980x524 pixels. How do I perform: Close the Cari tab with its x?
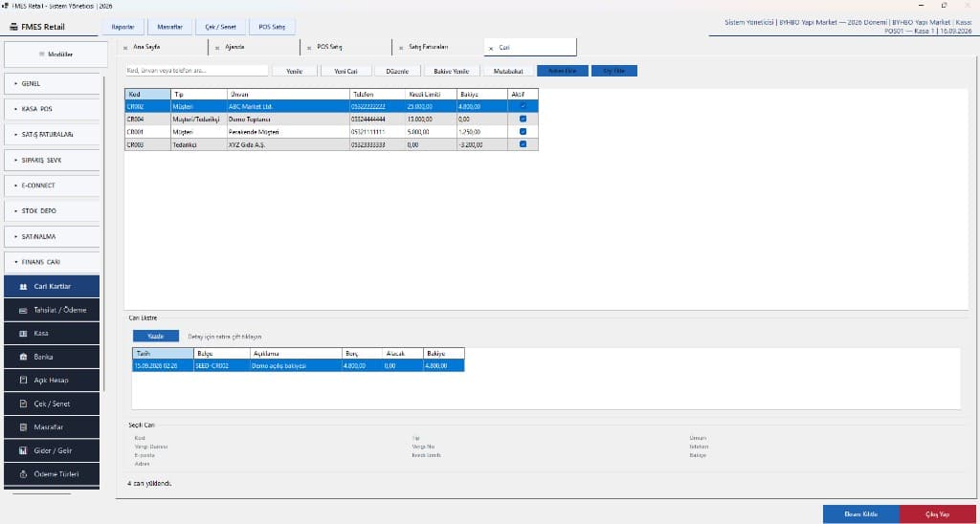(x=491, y=48)
